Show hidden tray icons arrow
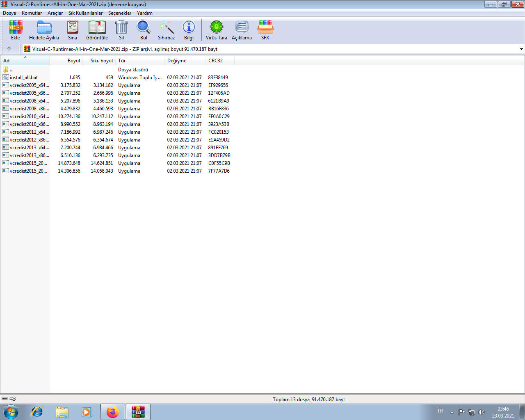Screen dimensions: 525x420 coord(452,412)
